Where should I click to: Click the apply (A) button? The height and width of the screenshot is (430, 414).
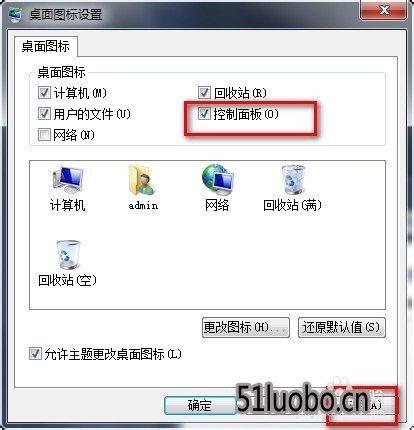[x=362, y=405]
